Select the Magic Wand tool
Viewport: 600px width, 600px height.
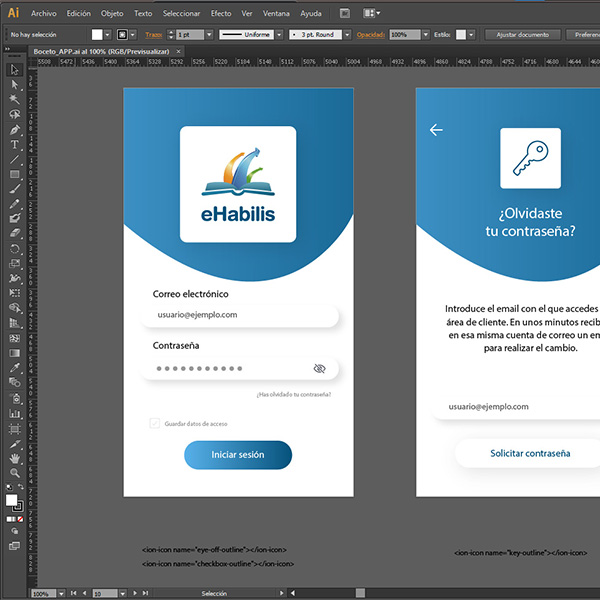(15, 99)
